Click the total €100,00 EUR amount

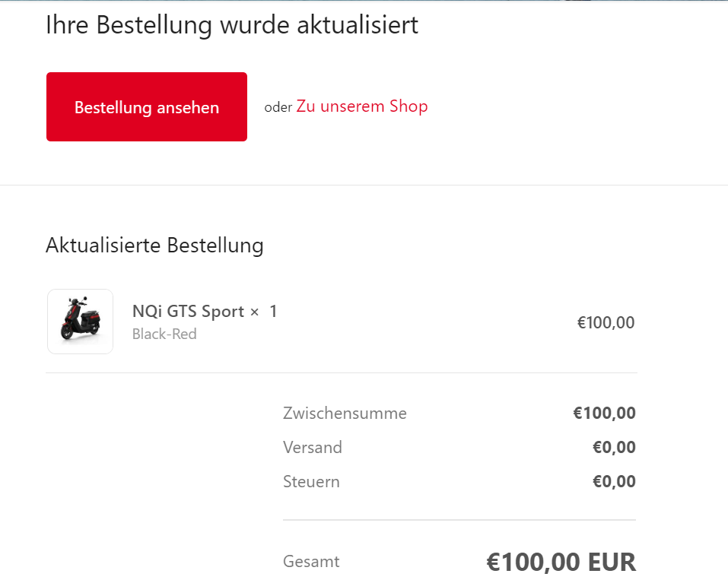(x=561, y=563)
